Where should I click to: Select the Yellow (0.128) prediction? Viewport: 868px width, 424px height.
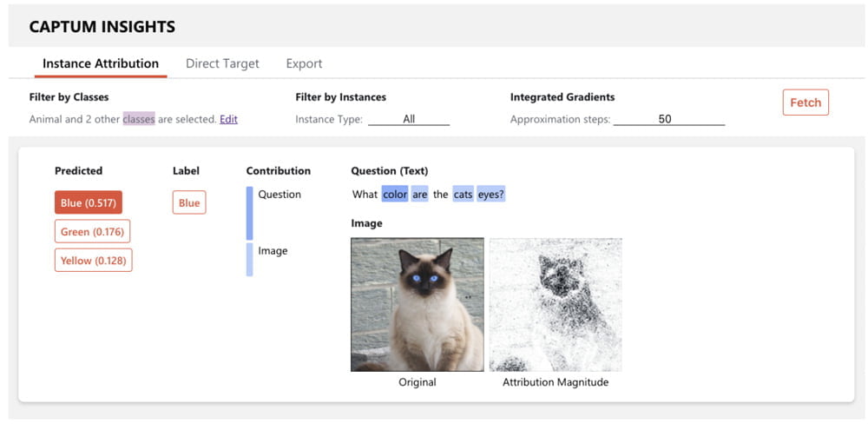click(93, 261)
